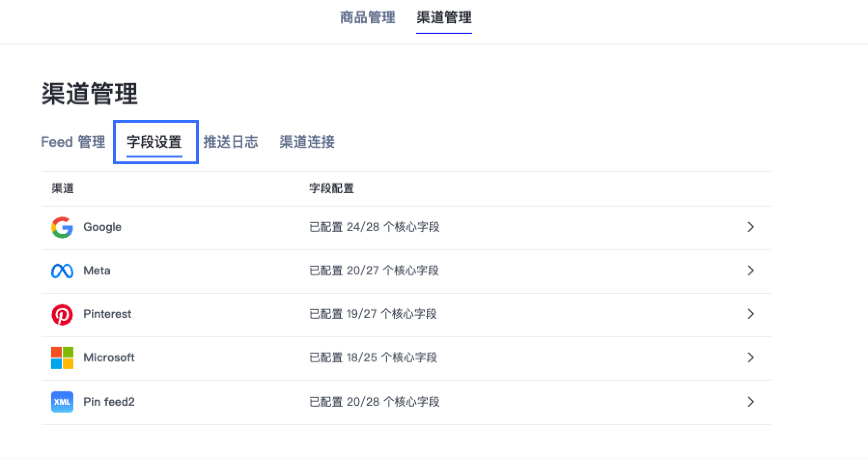Click the Google logo icon

pos(62,227)
